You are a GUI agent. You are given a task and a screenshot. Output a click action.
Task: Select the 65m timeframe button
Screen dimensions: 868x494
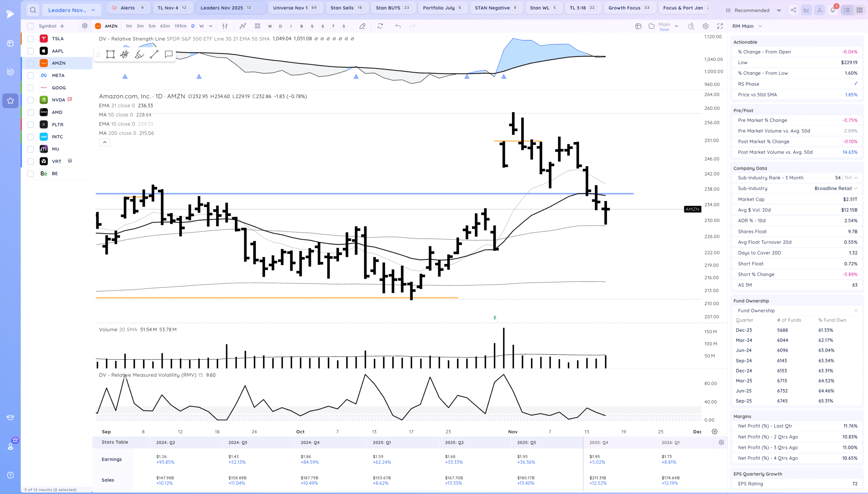(x=165, y=26)
